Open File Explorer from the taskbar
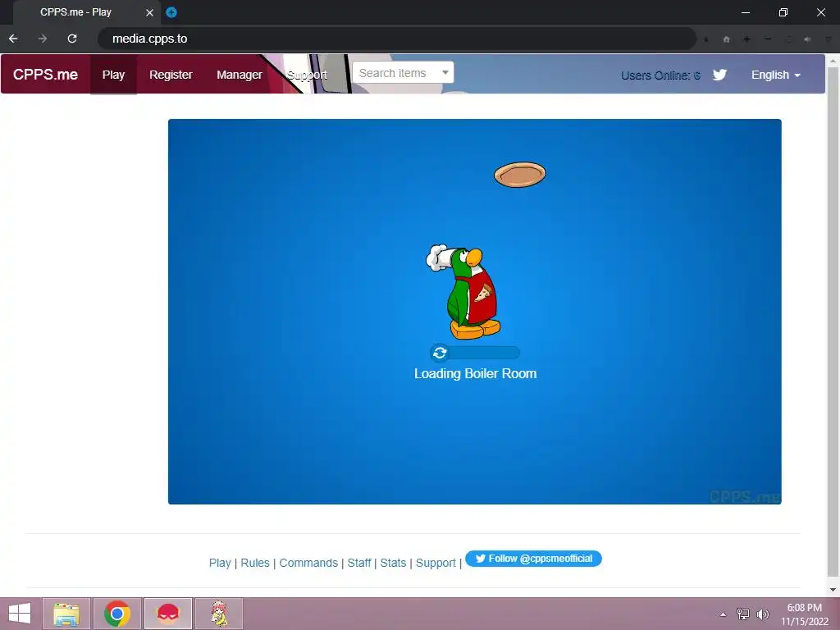 coord(66,614)
